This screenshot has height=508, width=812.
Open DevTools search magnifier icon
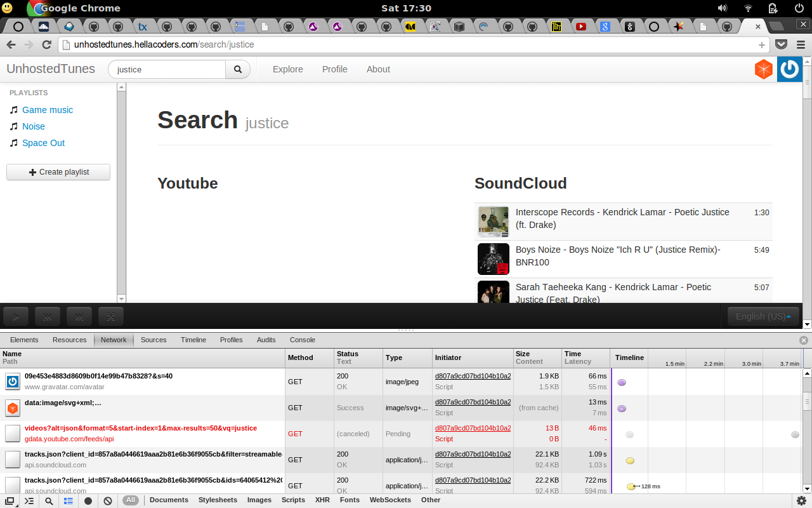coord(49,501)
